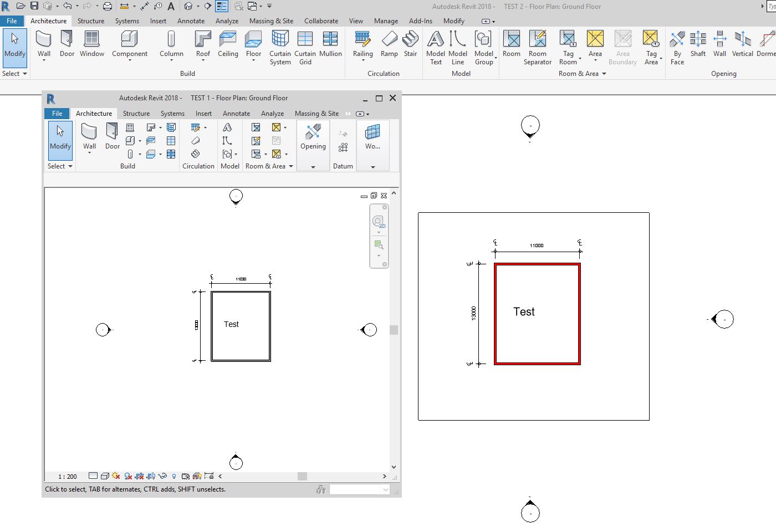Click the horizontal scrollbar thumb in TEST 1 view
Viewport: 776px width, 532px height.
click(302, 476)
